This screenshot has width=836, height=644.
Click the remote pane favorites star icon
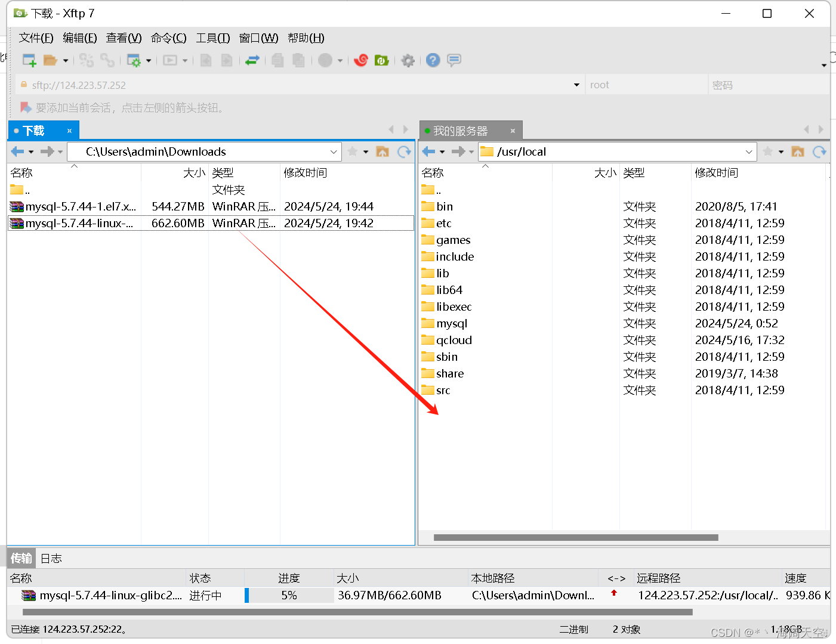[768, 151]
